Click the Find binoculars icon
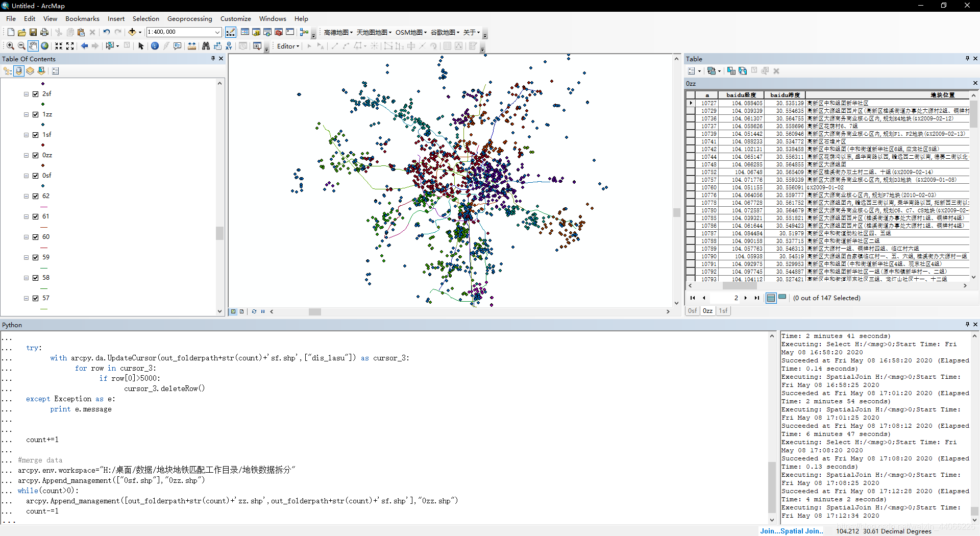Viewport: 980px width, 536px height. point(206,46)
